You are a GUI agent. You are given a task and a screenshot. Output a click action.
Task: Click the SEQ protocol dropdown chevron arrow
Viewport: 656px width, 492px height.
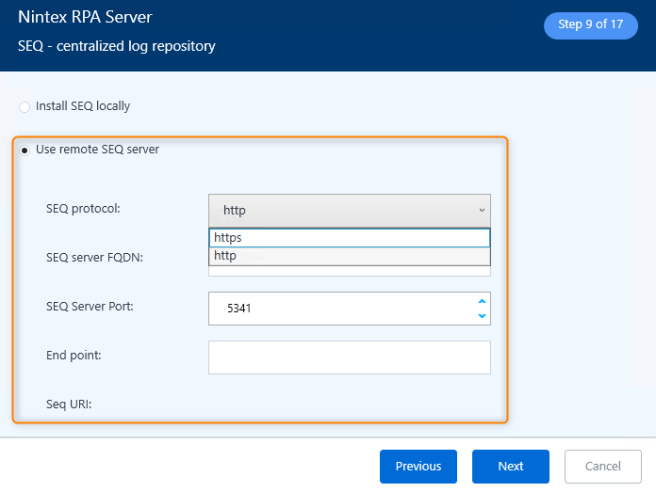point(481,210)
